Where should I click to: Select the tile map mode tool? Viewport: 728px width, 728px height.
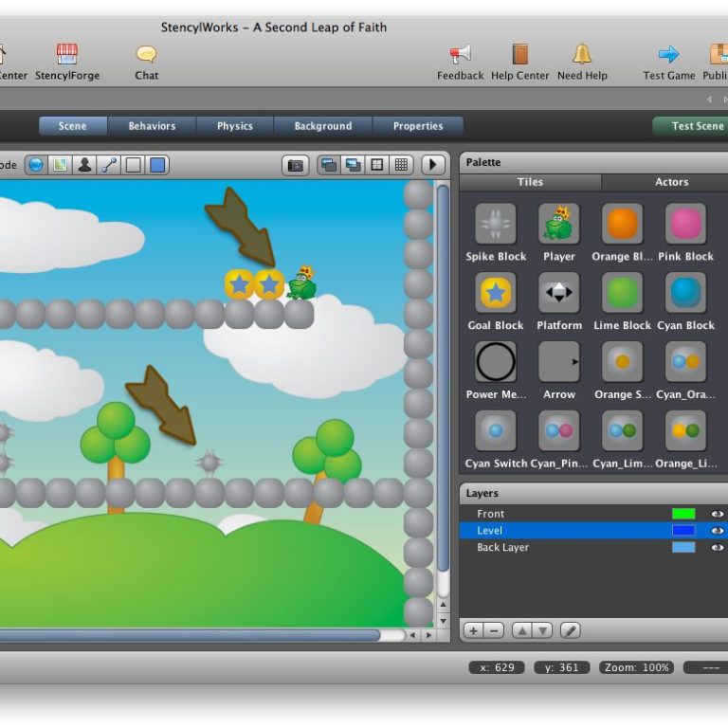61,165
